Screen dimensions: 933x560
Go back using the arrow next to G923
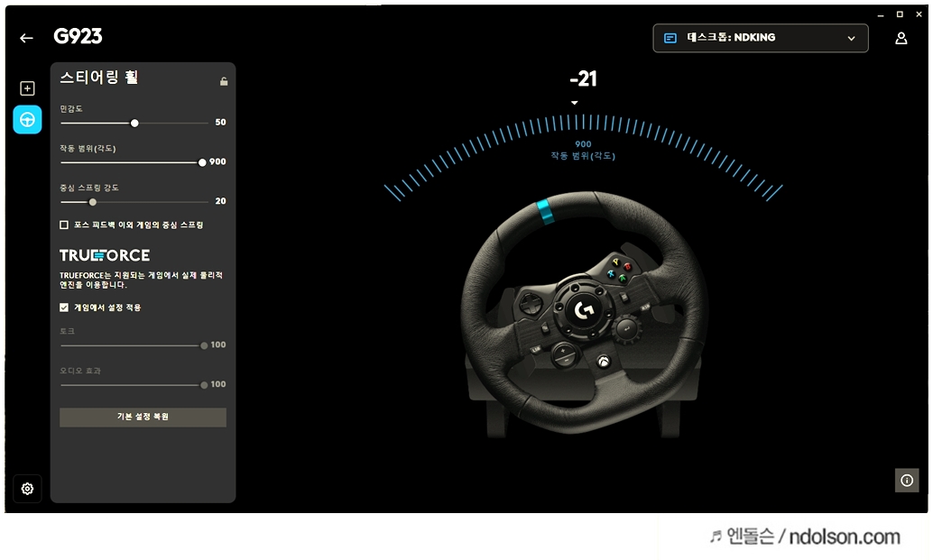(x=26, y=38)
